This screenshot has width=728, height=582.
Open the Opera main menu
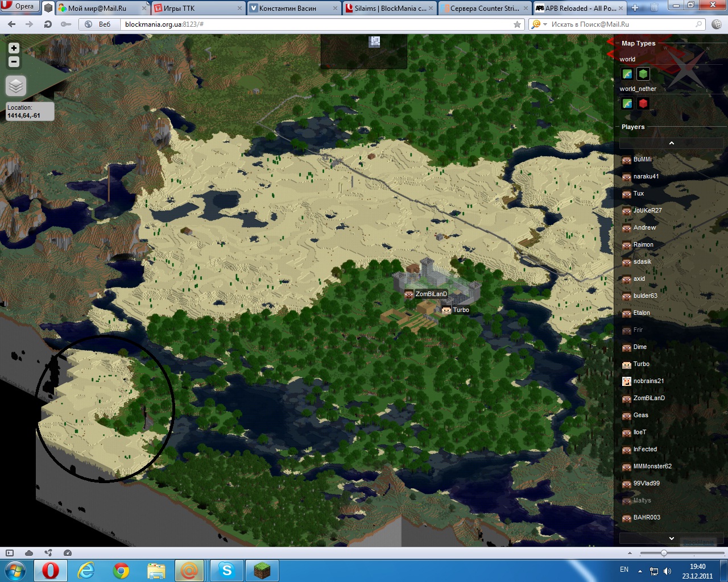(x=19, y=6)
